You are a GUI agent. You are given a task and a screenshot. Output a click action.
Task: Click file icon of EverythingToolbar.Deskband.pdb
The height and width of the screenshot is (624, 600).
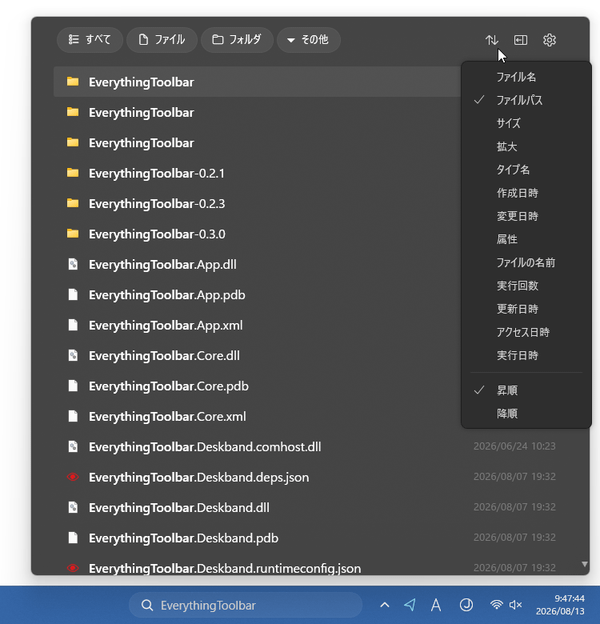tap(73, 538)
